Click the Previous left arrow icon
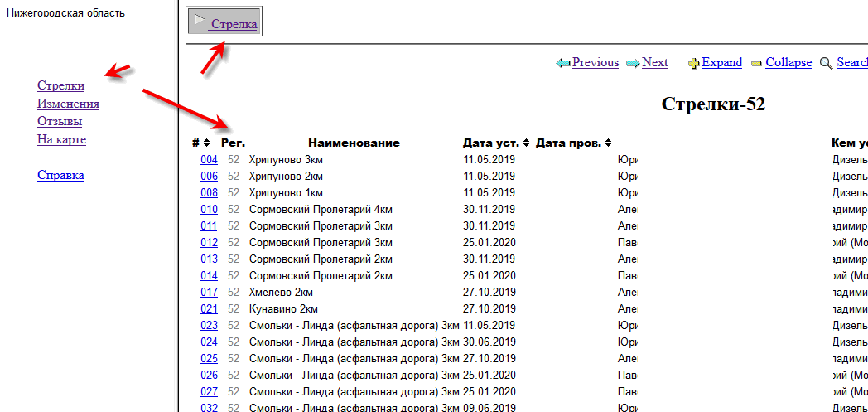Image resolution: width=868 pixels, height=412 pixels. point(563,63)
